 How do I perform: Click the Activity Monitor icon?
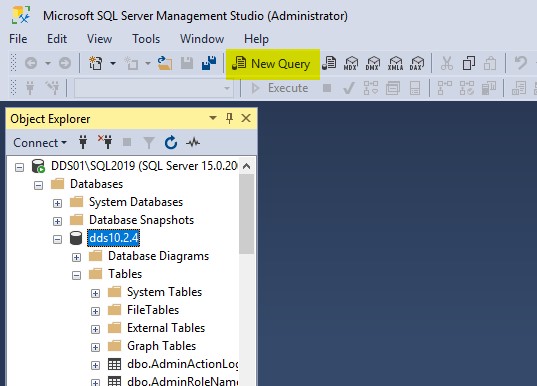tap(193, 142)
